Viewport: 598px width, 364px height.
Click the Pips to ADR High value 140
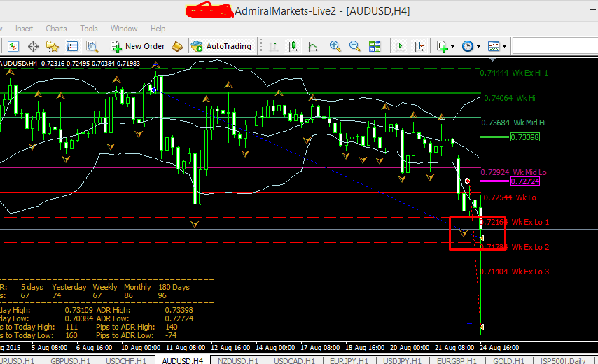(172, 327)
